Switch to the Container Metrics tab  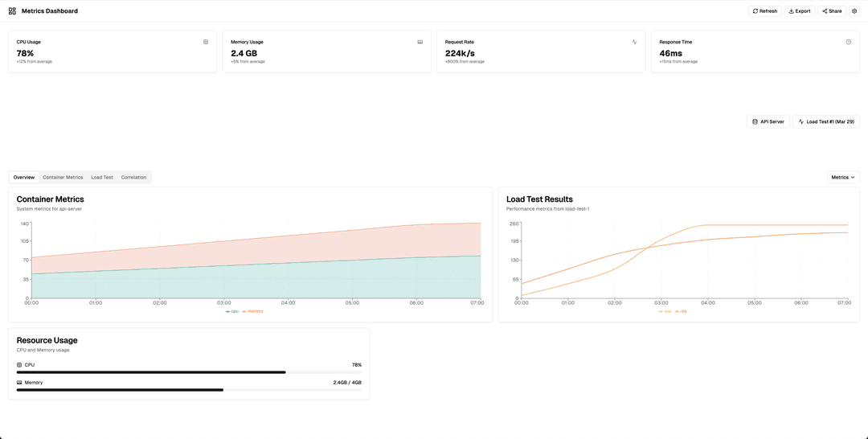63,177
